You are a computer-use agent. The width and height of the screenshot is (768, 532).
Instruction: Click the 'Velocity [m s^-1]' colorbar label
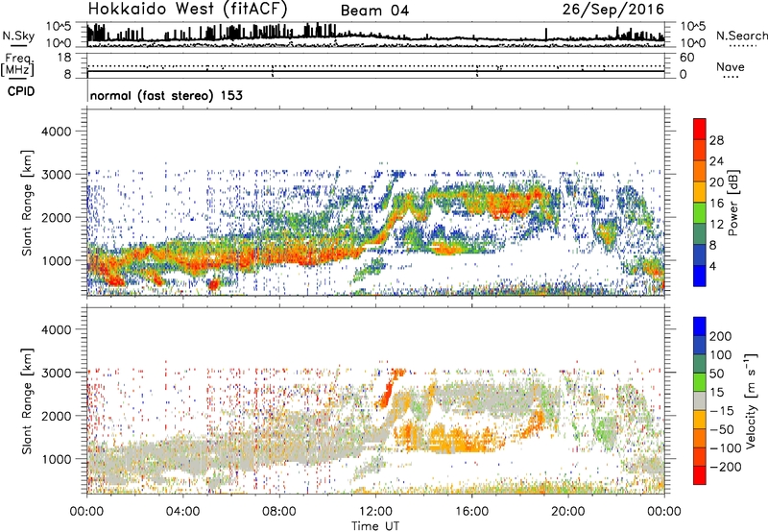[751, 400]
